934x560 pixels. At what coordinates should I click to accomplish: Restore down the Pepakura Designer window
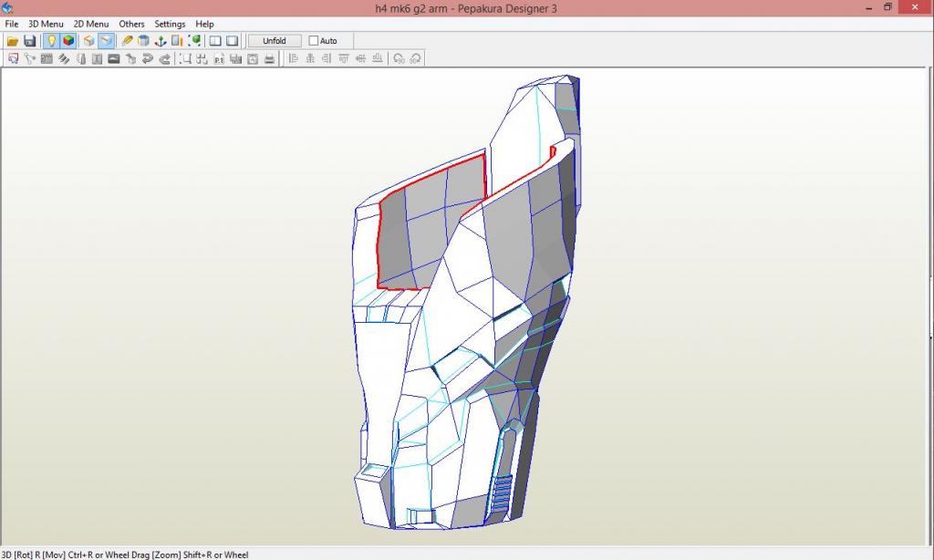888,7
